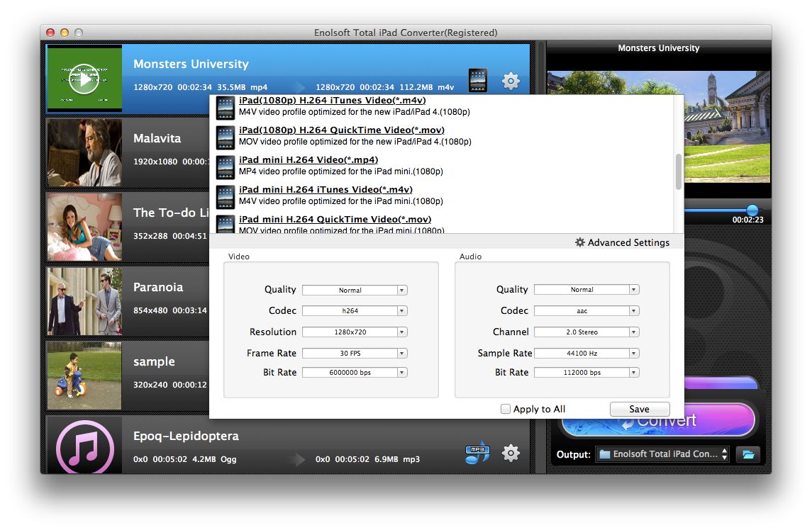
Task: Click the Malavita title text
Action: point(157,138)
